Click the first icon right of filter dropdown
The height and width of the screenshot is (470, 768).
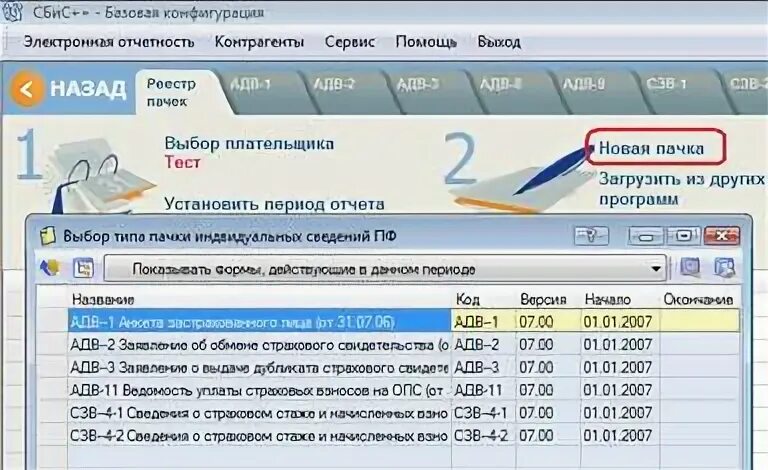pos(690,267)
